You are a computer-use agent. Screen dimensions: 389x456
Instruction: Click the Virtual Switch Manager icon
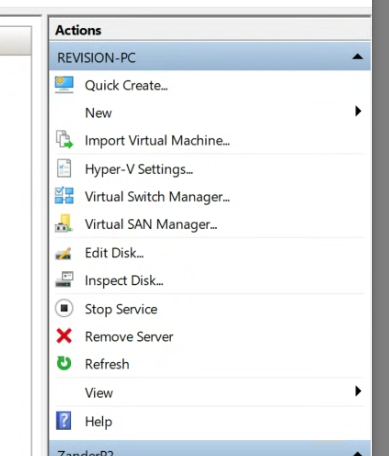coord(64,196)
